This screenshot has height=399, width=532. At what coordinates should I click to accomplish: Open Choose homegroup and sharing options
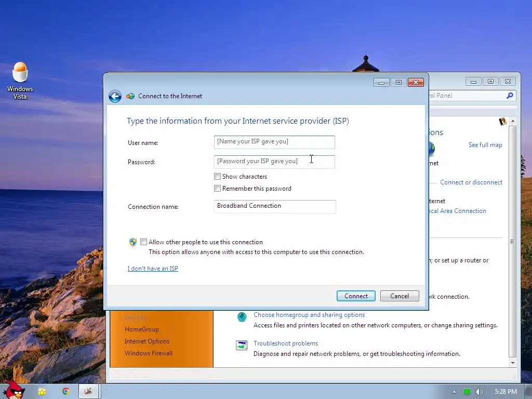coord(309,315)
